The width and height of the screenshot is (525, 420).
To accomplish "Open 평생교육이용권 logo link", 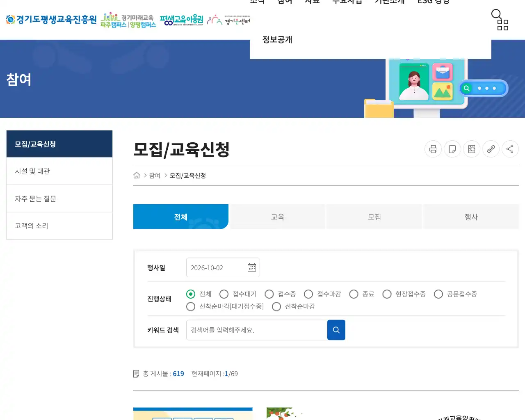I will tap(182, 20).
